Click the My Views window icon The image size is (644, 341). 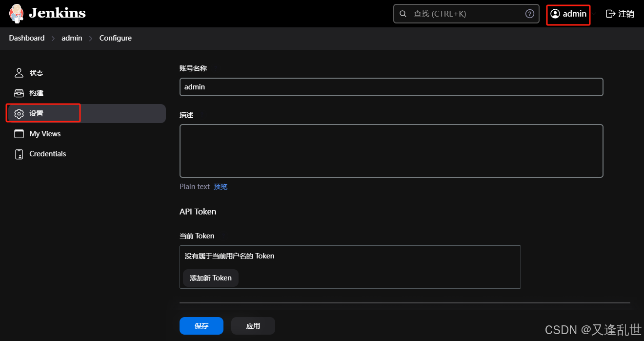click(19, 134)
